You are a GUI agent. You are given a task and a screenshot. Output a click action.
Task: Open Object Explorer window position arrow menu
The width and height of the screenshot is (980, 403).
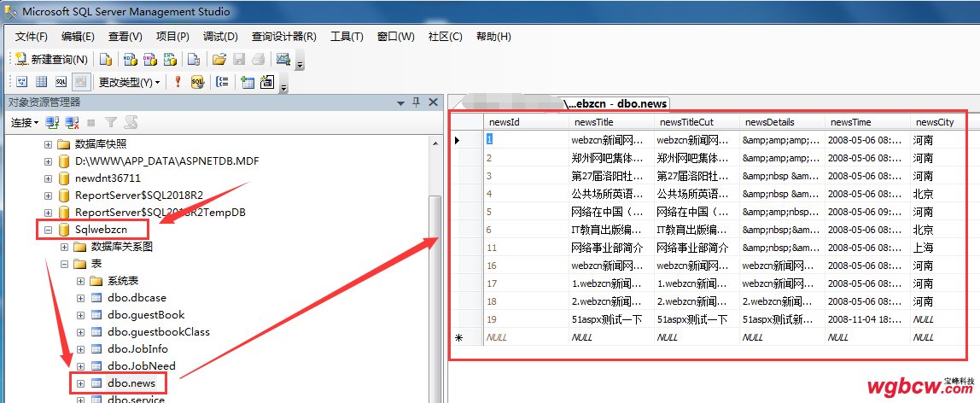(x=400, y=103)
